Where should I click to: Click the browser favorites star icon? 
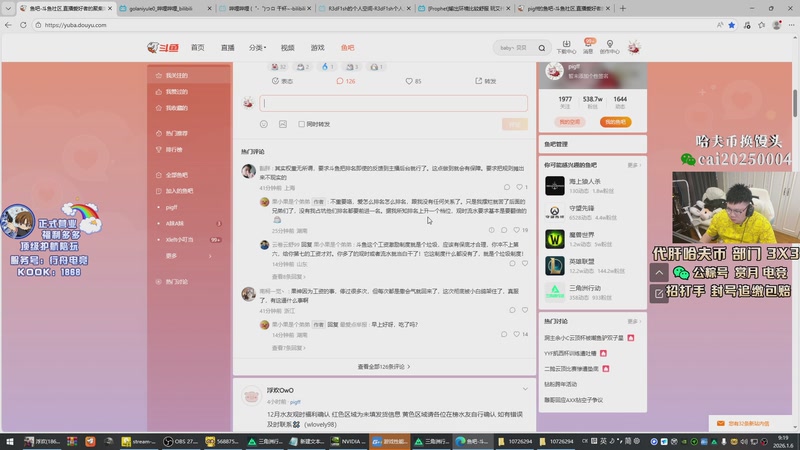pyautogui.click(x=732, y=25)
